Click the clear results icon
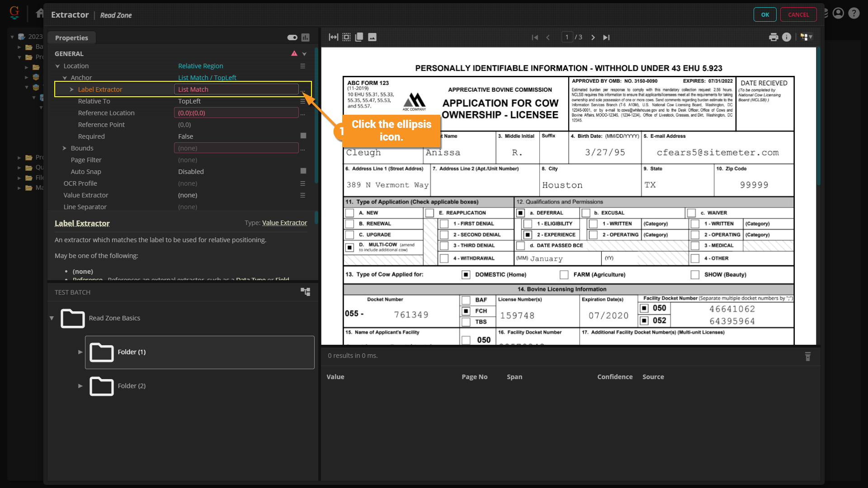This screenshot has height=488, width=868. (808, 357)
